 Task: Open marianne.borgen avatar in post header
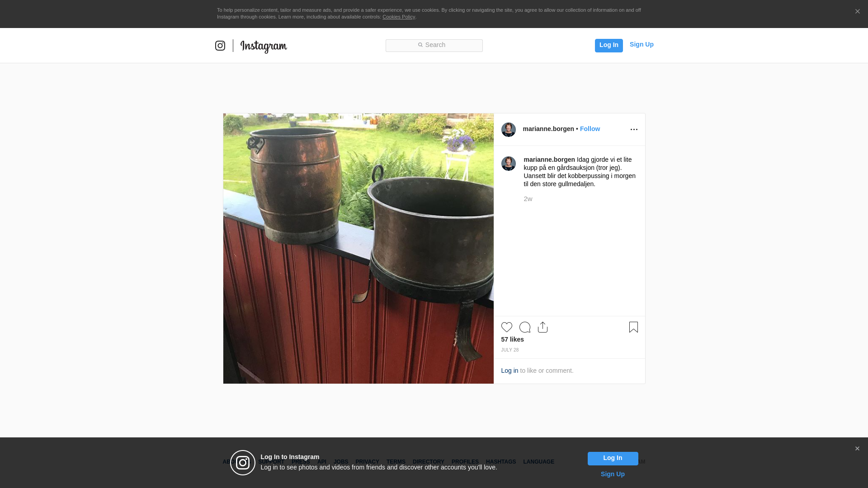(509, 130)
